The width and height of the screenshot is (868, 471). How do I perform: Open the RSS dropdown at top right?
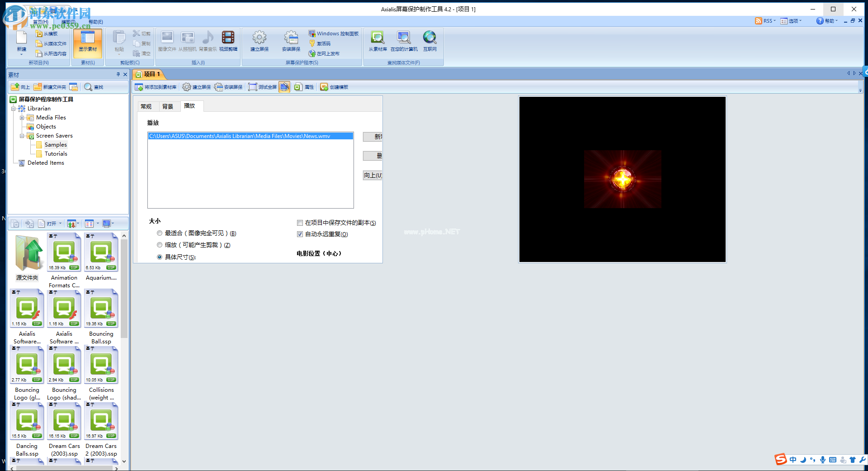[774, 20]
